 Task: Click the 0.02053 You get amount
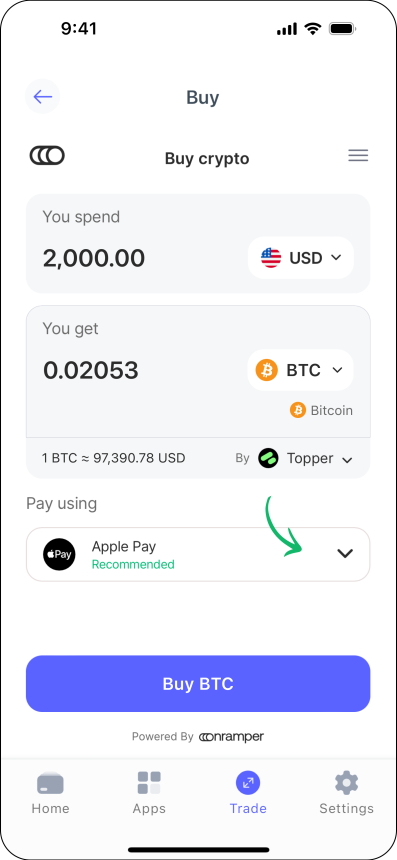coord(90,371)
